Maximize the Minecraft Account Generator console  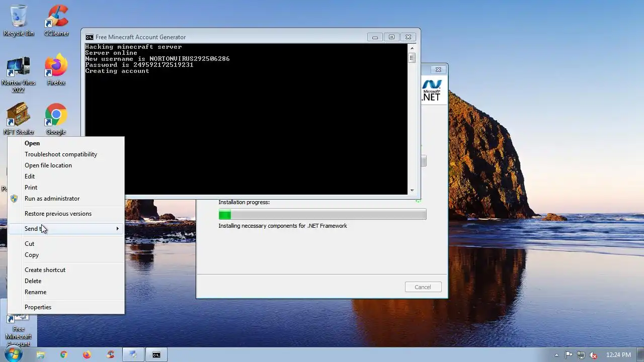[391, 37]
